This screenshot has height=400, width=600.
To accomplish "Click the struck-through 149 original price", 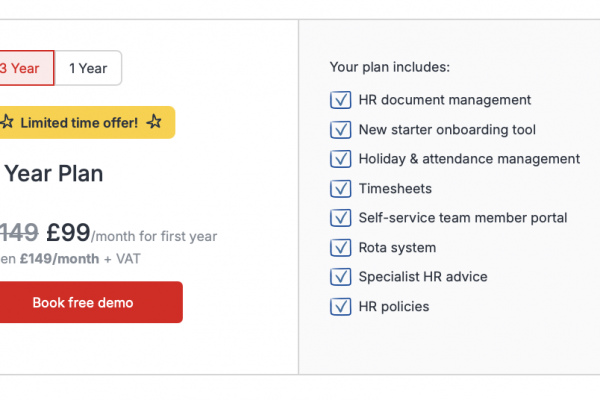I will (19, 232).
